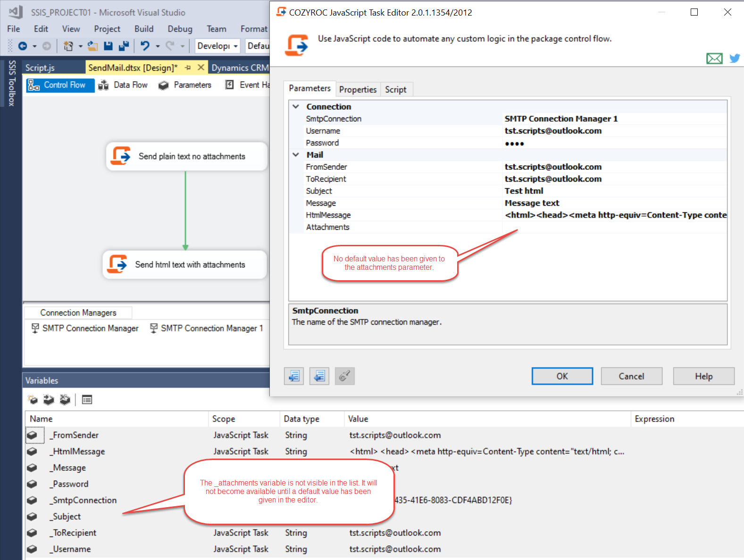Click the new project toolbar icon

68,46
